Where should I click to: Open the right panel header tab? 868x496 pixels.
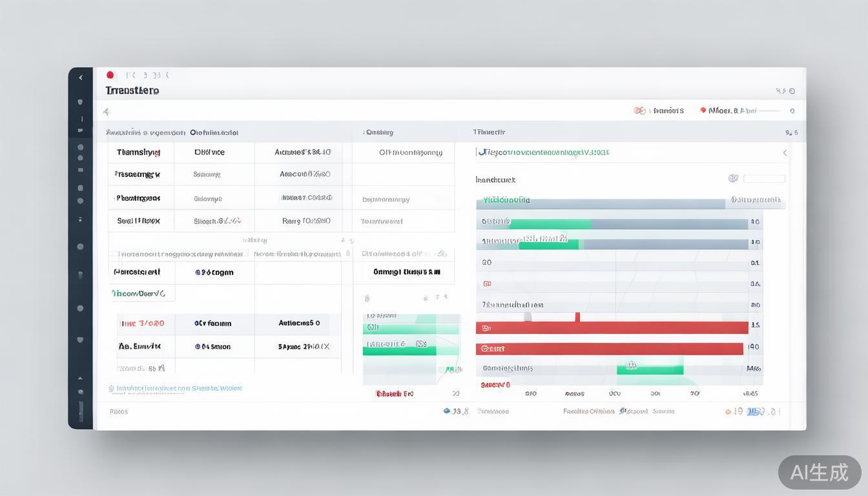(489, 132)
